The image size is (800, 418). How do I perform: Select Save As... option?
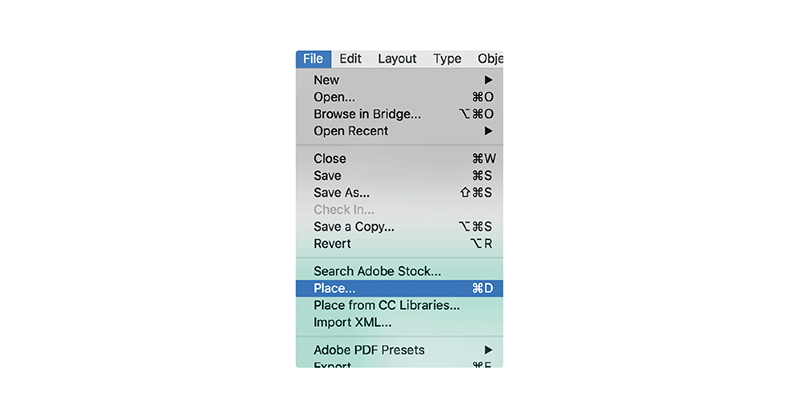[342, 192]
